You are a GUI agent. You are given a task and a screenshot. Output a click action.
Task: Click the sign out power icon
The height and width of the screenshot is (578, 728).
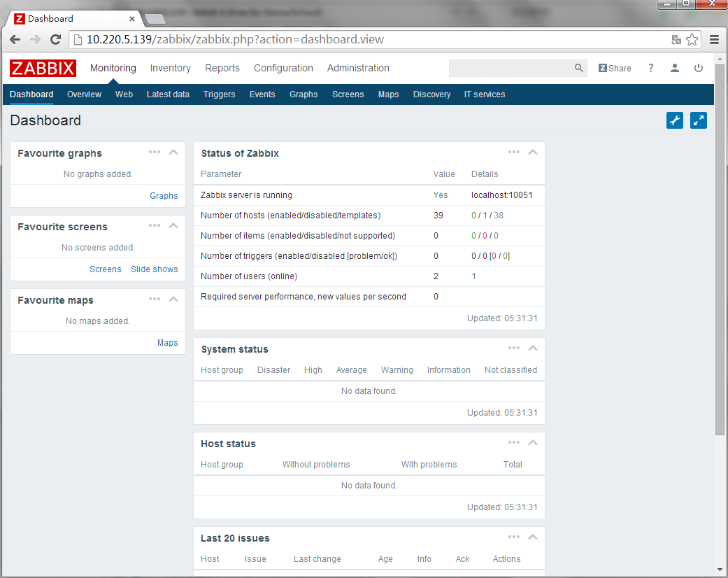pos(699,68)
